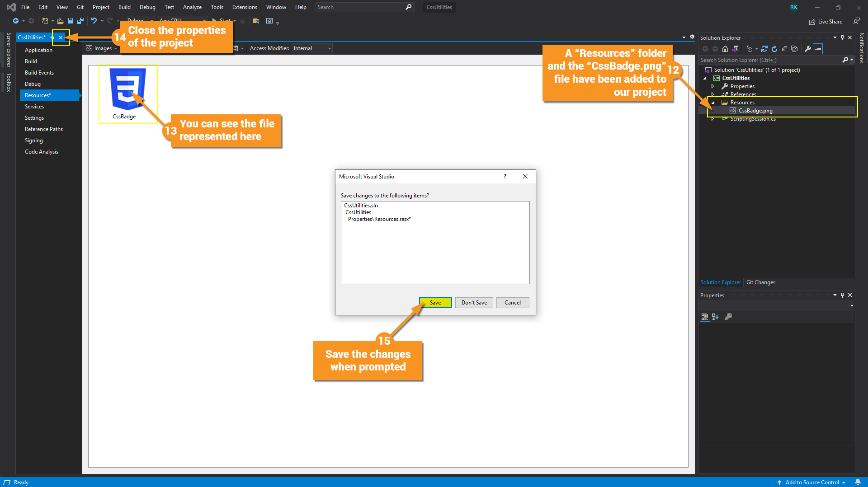Open the Access Modifier dropdown
The width and height of the screenshot is (868, 487).
coord(312,48)
